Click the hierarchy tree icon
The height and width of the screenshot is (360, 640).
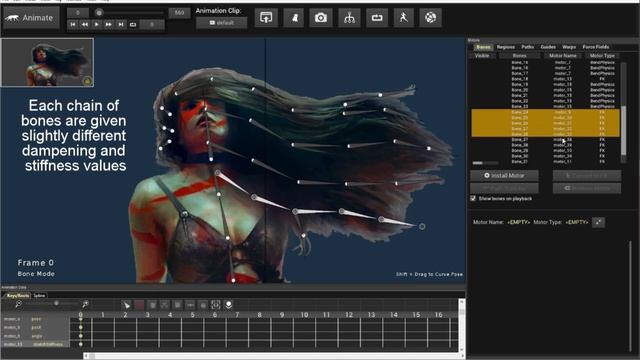[349, 18]
